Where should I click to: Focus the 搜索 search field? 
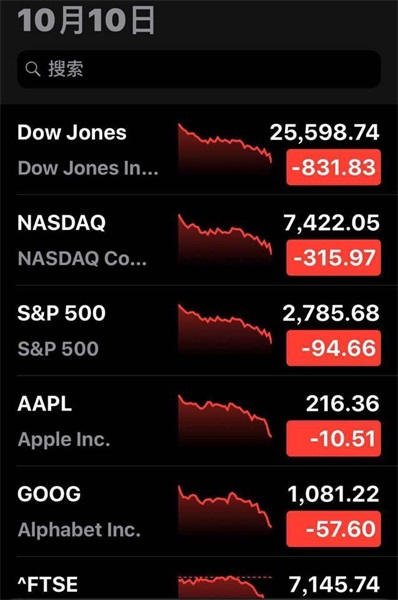tap(199, 69)
